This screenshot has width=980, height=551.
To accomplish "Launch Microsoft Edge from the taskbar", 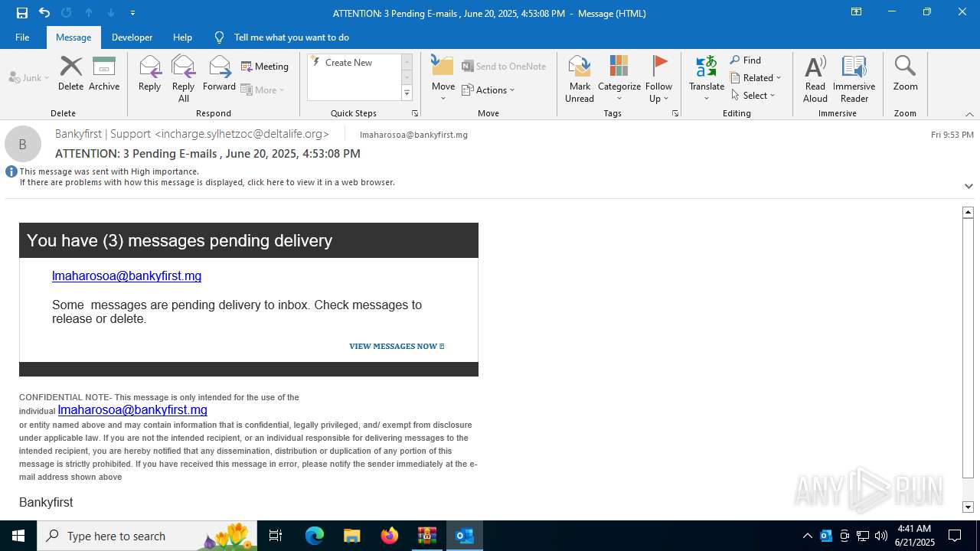I will 315,536.
